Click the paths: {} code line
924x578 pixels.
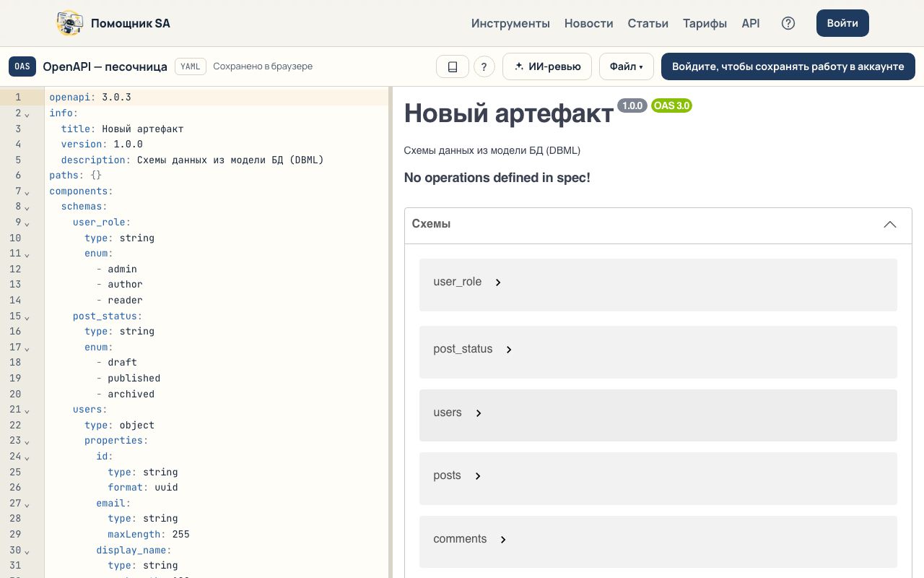(x=76, y=176)
